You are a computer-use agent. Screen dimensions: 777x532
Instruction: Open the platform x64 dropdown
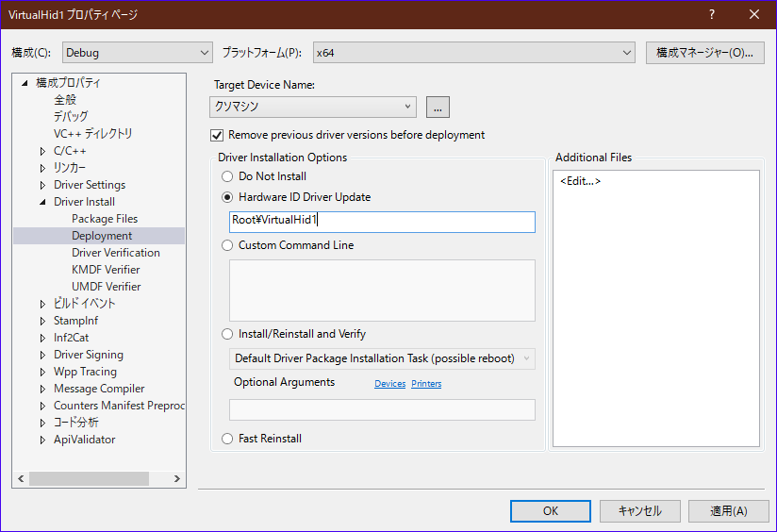click(x=473, y=53)
